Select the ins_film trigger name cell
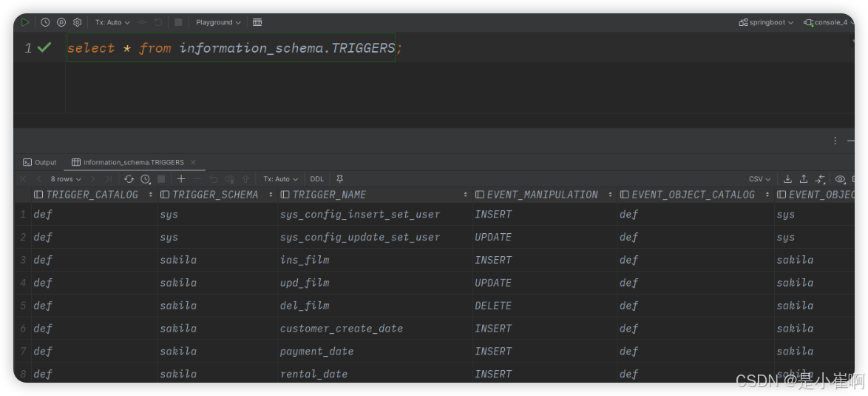Viewport: 868px width, 396px height. (x=375, y=260)
